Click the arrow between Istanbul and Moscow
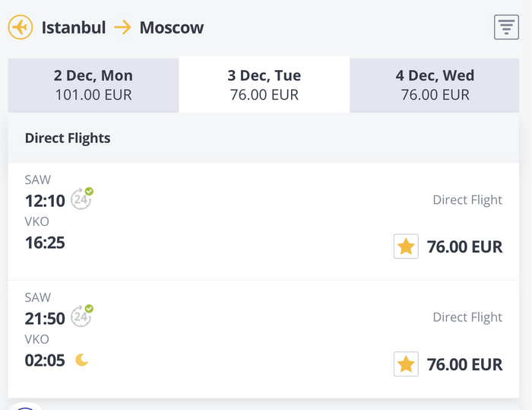The image size is (532, 410). tap(122, 28)
